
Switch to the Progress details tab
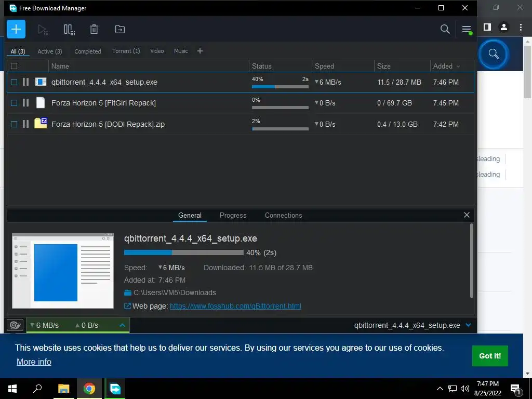pos(233,215)
